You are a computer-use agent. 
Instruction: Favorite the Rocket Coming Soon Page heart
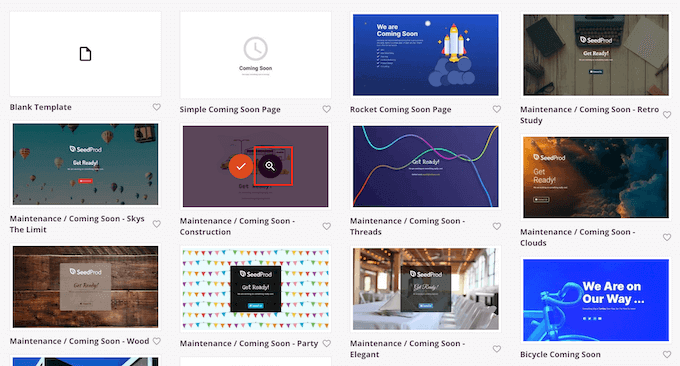click(x=497, y=109)
